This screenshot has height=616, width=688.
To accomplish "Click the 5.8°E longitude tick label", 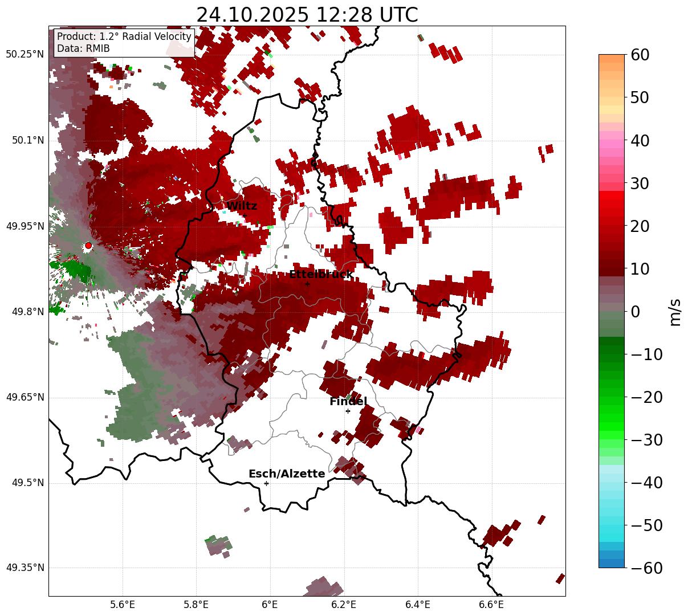I will click(196, 605).
